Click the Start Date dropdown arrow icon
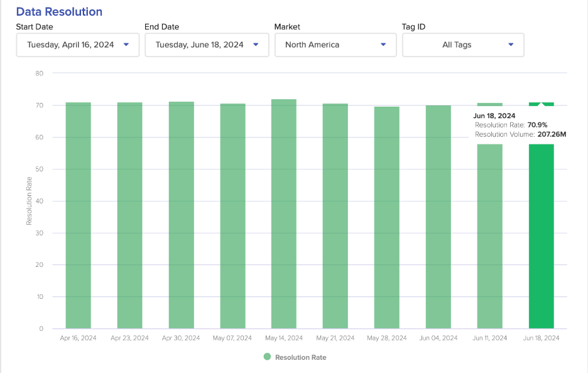The image size is (588, 373). pyautogui.click(x=126, y=45)
